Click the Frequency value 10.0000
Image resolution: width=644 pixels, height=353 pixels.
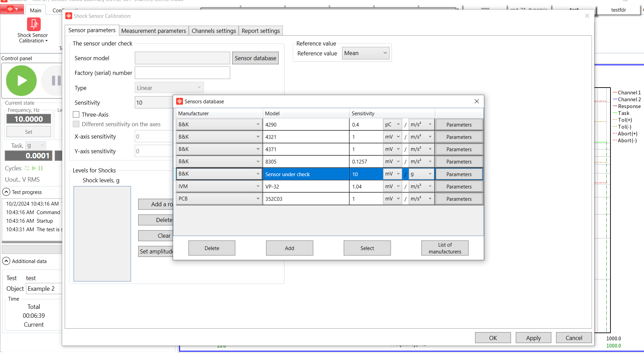29,119
